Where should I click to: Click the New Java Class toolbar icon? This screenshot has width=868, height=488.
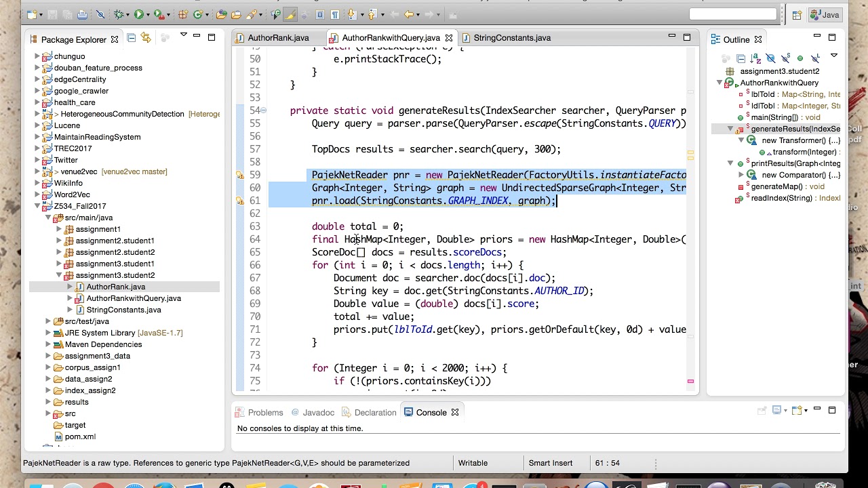coord(199,14)
